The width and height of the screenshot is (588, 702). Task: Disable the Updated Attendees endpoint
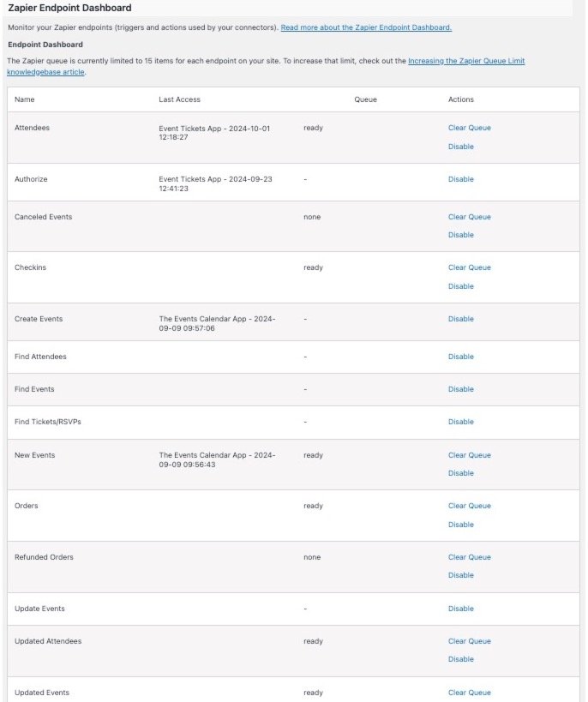(x=460, y=659)
